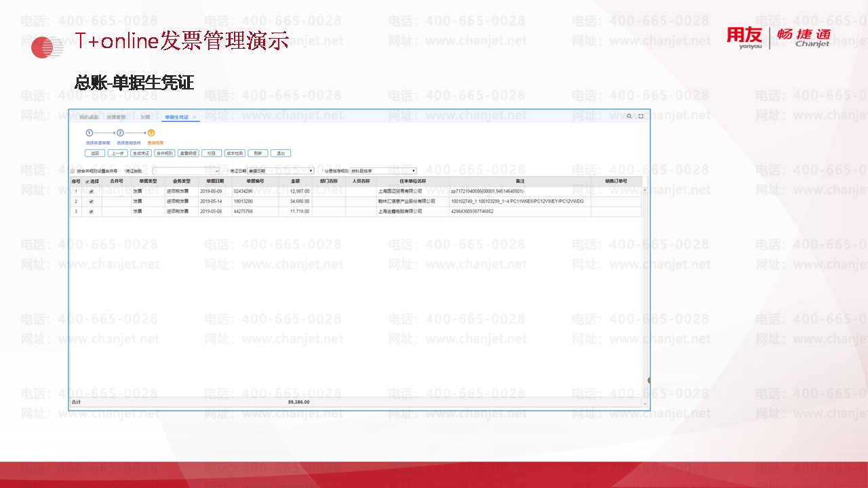Click the date 2019-05-08
The height and width of the screenshot is (488, 868).
pos(211,211)
